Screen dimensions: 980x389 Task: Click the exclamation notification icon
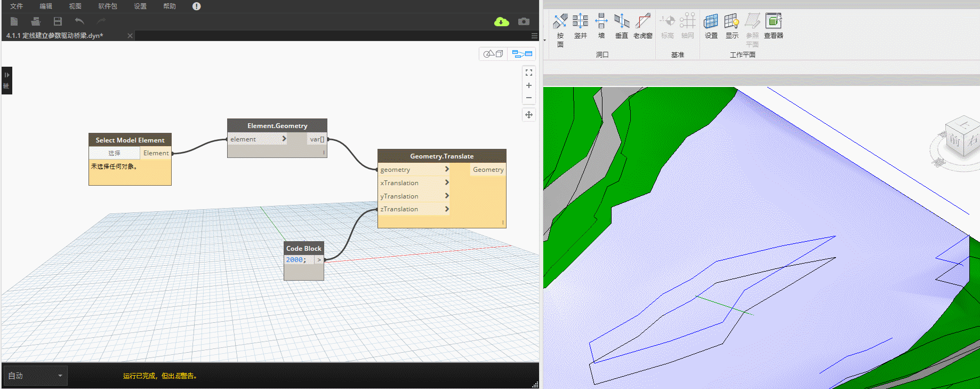197,6
